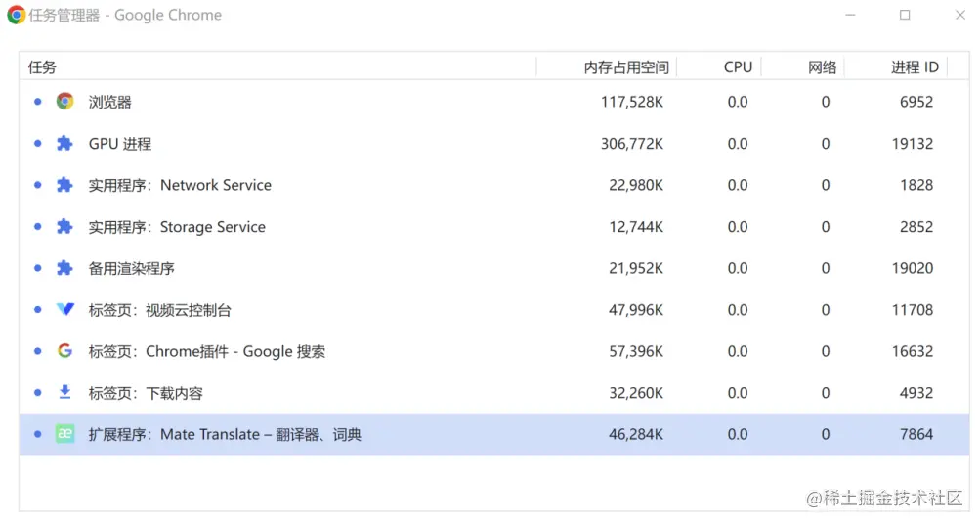Image resolution: width=980 pixels, height=525 pixels.
Task: Click the Chrome icon in the title bar
Action: coord(16,16)
